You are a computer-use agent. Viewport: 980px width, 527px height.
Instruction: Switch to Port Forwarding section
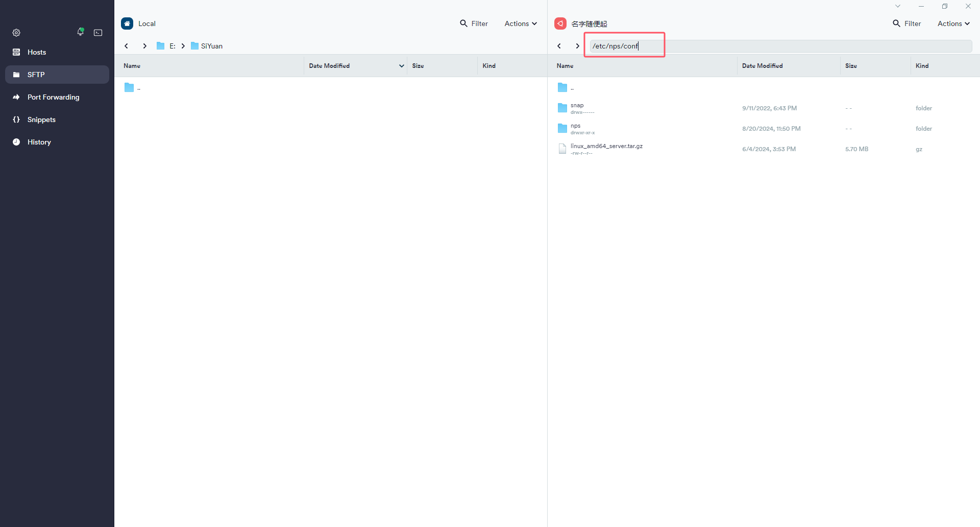[x=53, y=97]
